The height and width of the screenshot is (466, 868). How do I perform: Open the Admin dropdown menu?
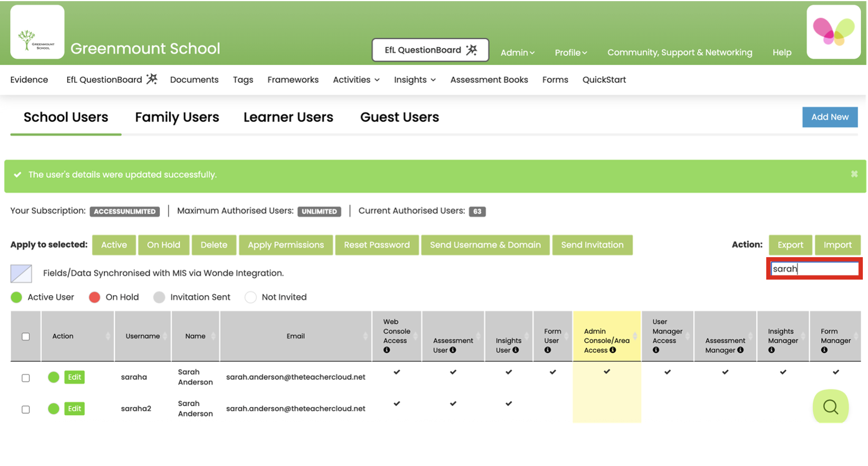pos(517,52)
